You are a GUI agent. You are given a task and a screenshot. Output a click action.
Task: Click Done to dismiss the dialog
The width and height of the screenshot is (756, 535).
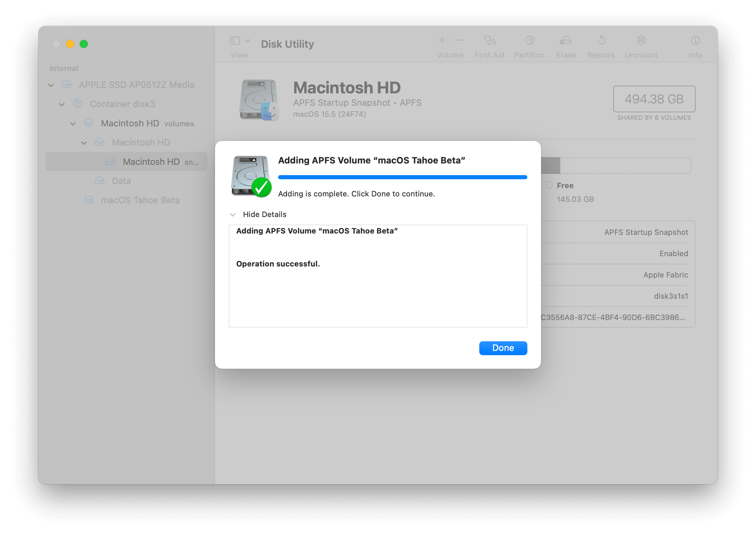tap(503, 348)
